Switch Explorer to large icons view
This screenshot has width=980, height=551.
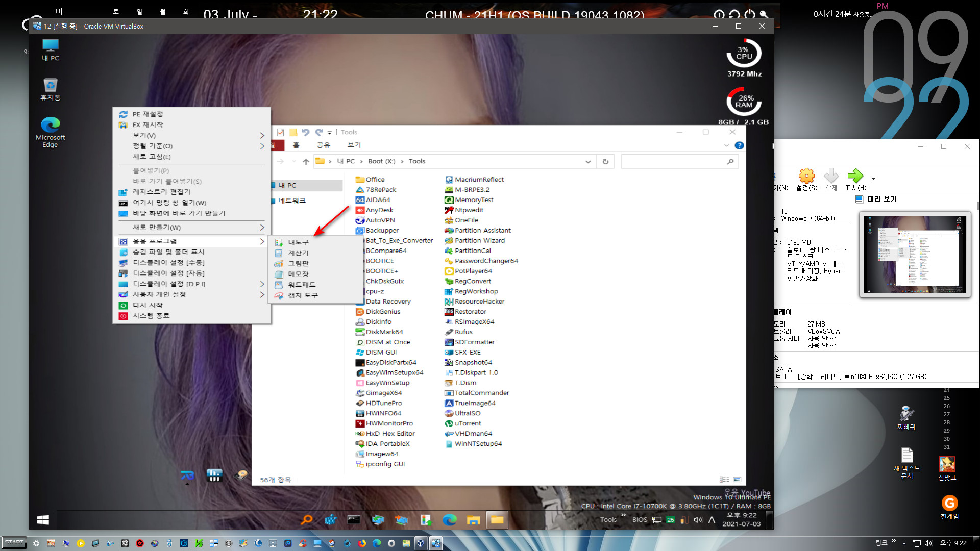pos(737,480)
